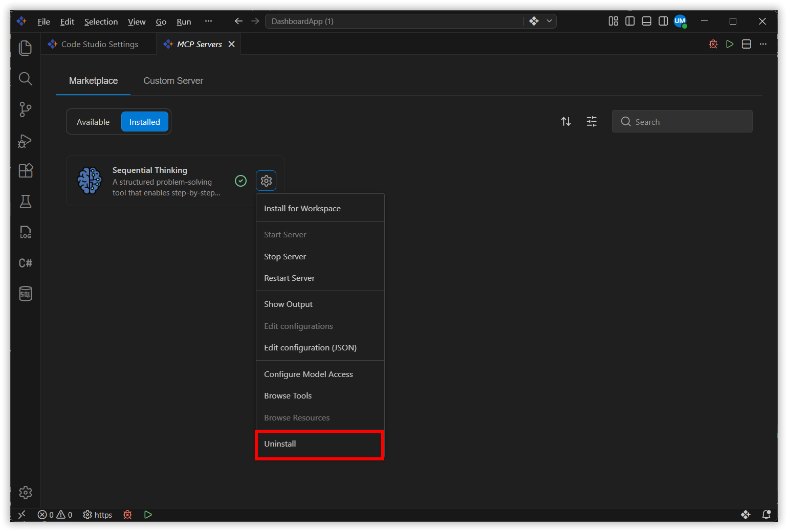Viewport: 788px width, 532px height.
Task: Choose Stop Server from menu
Action: pos(320,256)
